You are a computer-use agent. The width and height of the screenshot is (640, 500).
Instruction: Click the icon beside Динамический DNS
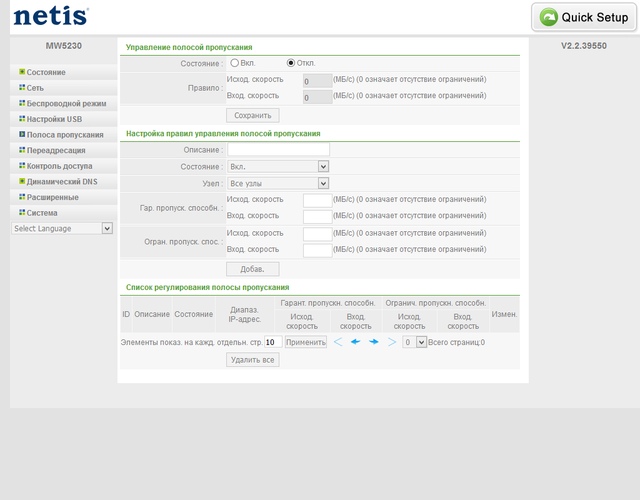coord(22,181)
